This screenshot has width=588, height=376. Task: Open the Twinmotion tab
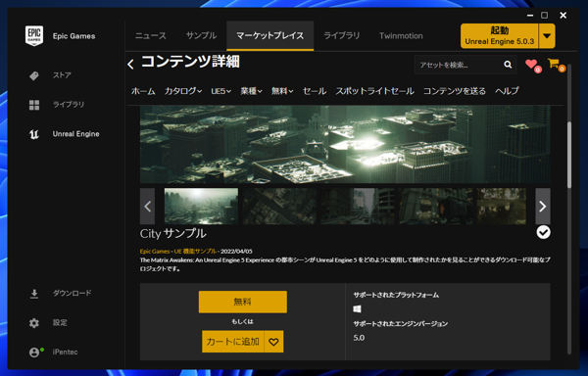(x=401, y=36)
